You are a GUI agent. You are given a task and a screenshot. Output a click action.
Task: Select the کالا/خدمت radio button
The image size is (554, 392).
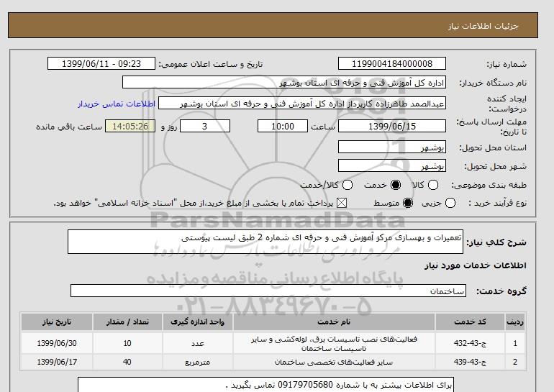[348, 185]
